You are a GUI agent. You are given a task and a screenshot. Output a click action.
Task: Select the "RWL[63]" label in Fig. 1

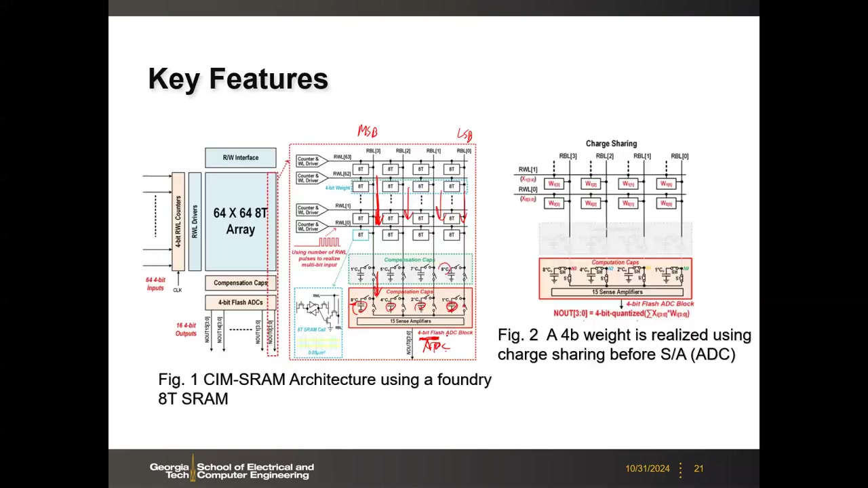pyautogui.click(x=342, y=157)
